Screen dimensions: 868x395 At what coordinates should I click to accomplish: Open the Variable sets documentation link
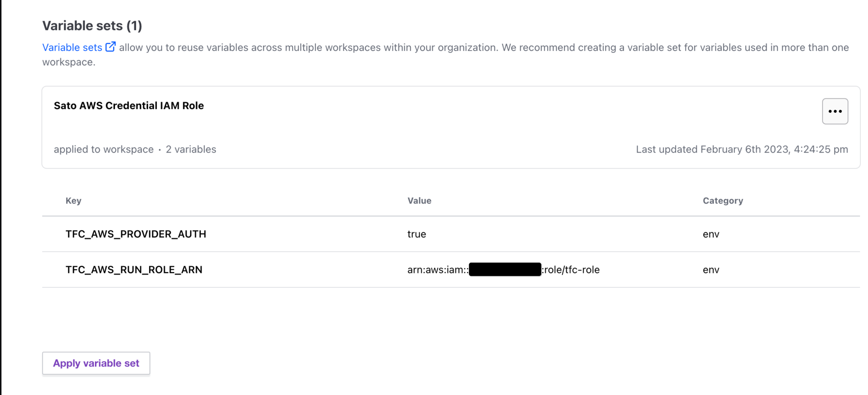tap(72, 47)
